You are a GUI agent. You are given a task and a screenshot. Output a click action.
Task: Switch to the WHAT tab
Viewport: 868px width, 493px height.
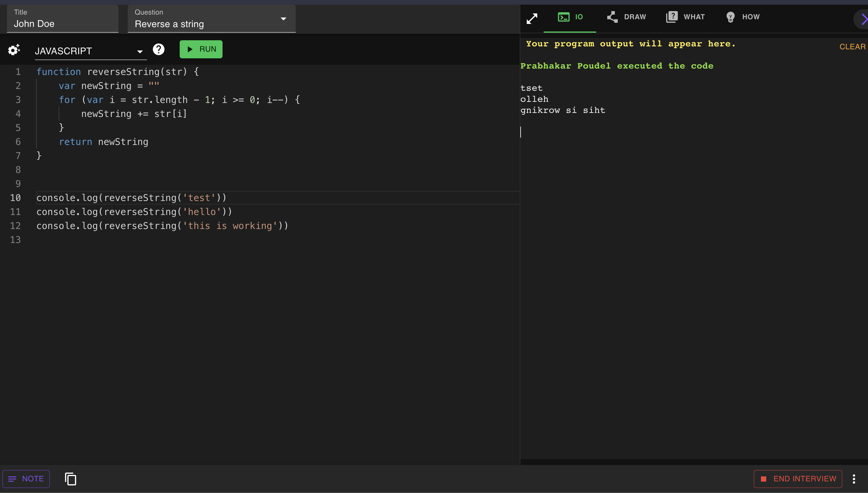(685, 17)
